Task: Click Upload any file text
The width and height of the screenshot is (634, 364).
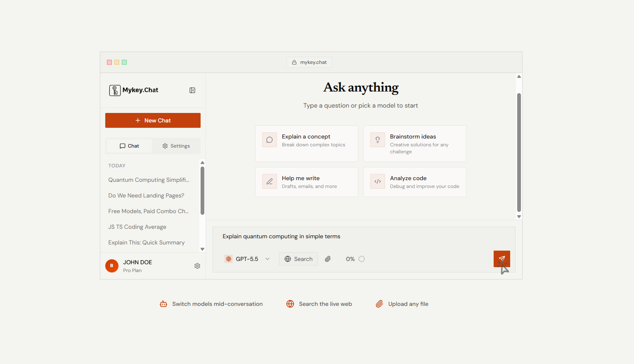Action: [x=408, y=304]
